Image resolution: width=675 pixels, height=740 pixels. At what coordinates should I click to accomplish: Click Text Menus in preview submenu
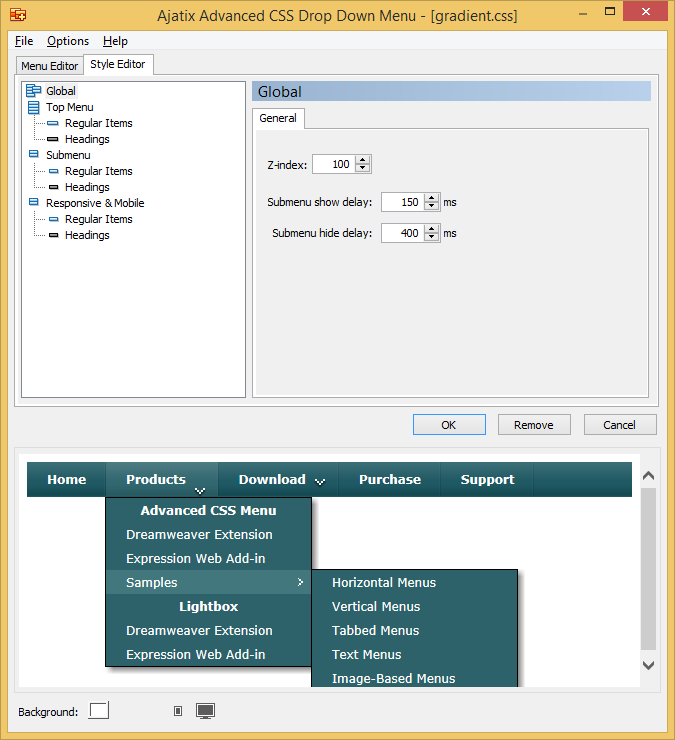(414, 655)
